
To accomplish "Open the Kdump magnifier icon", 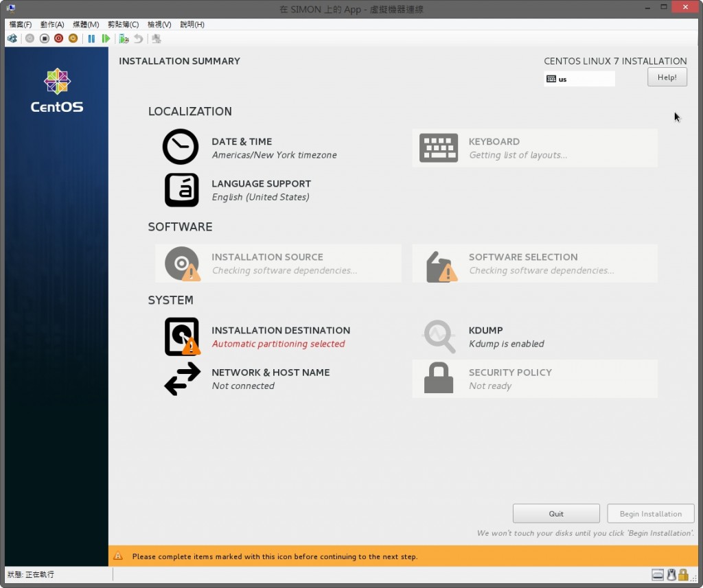I will click(440, 336).
